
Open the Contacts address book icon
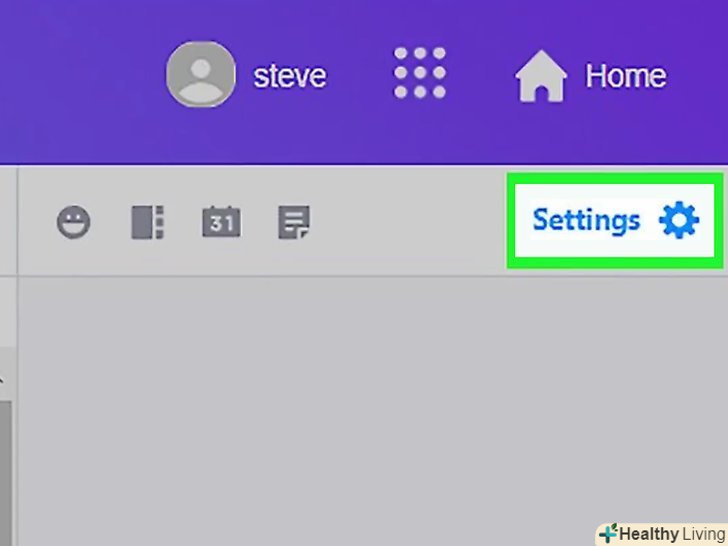148,222
